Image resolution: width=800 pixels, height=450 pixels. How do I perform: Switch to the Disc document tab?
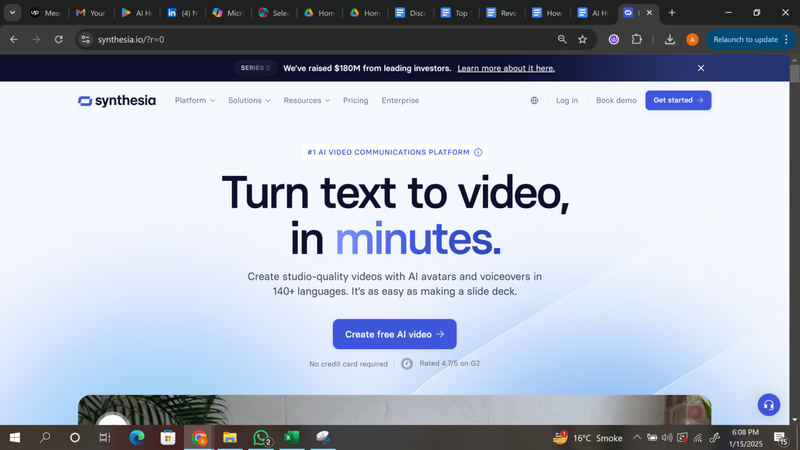click(411, 13)
